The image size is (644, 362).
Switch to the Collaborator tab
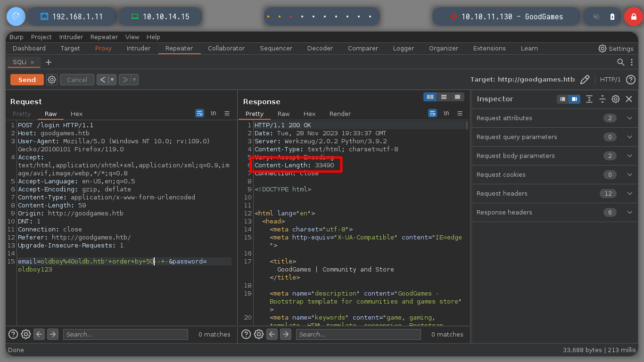pyautogui.click(x=226, y=48)
